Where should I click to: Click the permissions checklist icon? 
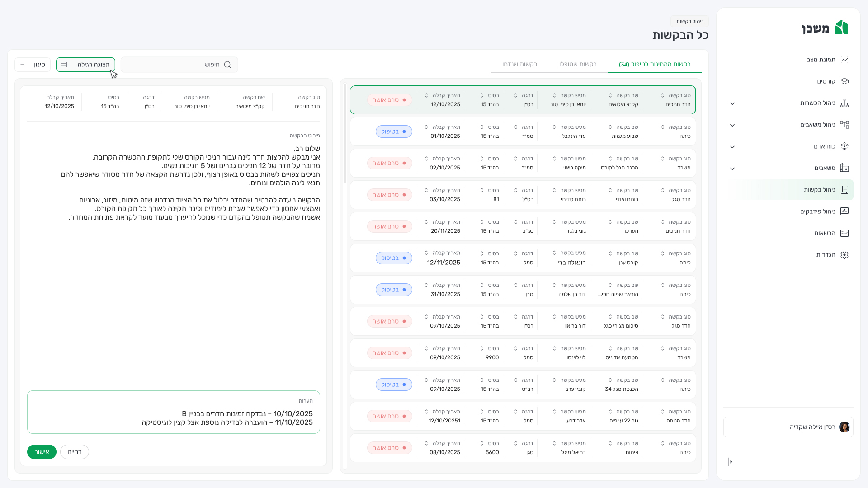click(x=844, y=233)
